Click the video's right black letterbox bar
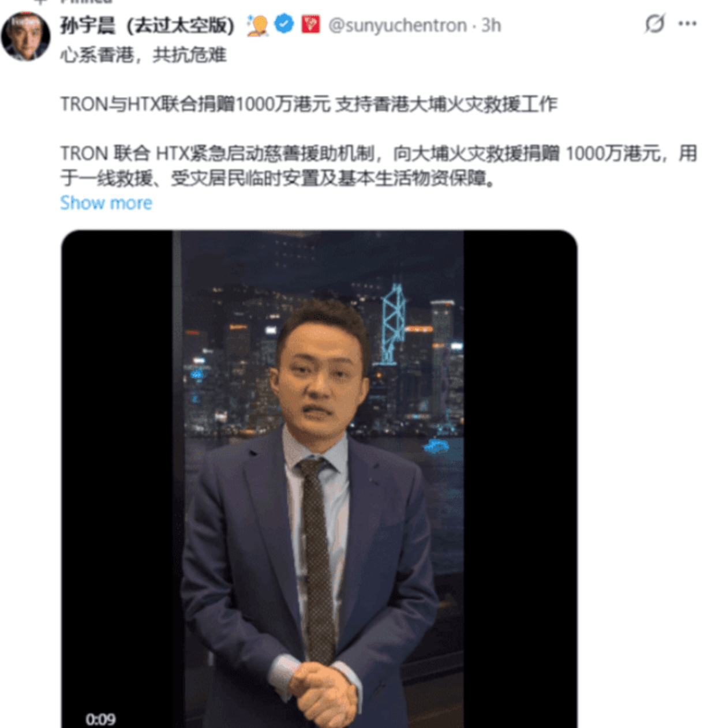Viewport: 715px width, 728px height. click(x=520, y=479)
